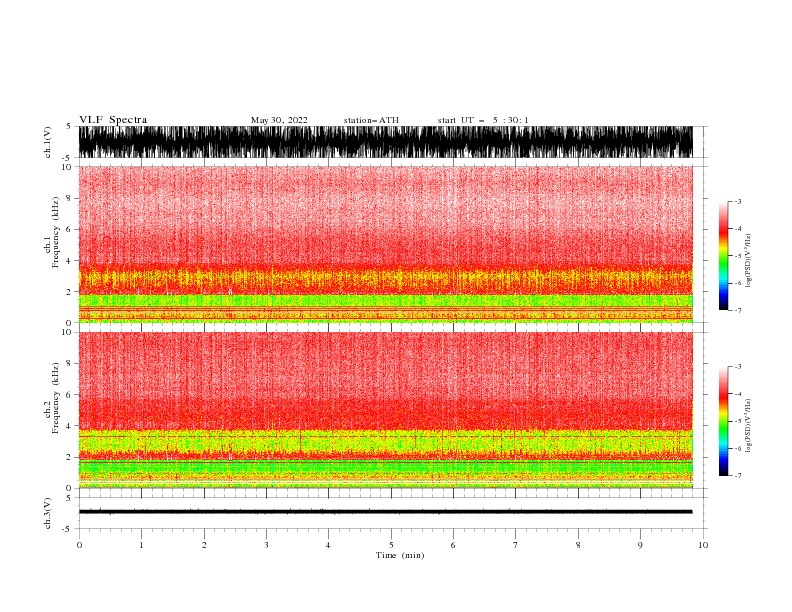The image size is (792, 612).
Task: Click the ch.1 PSD color bar
Action: (x=723, y=256)
